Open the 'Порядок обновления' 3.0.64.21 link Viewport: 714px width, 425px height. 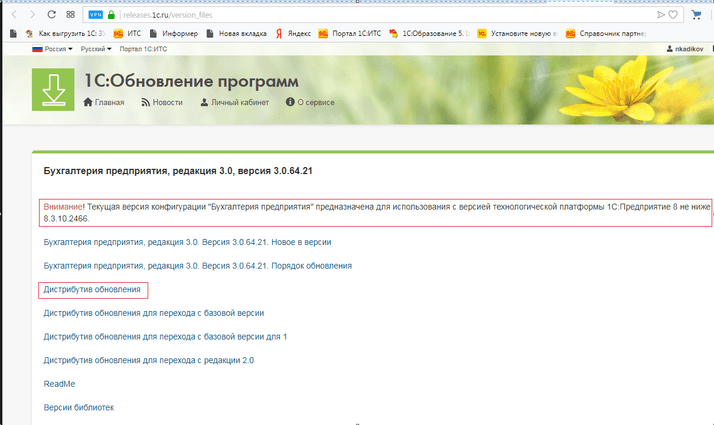[x=198, y=266]
